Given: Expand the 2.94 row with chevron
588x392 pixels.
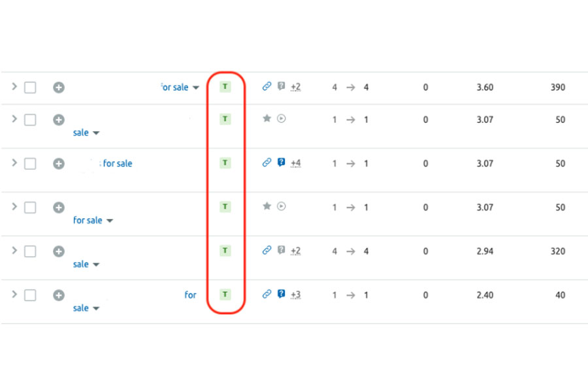Looking at the screenshot, I should point(14,250).
